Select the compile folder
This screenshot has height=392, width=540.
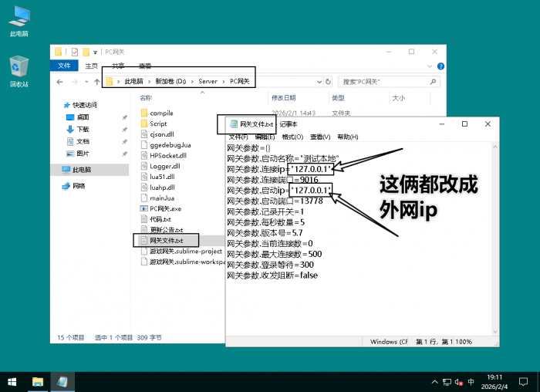click(x=157, y=113)
